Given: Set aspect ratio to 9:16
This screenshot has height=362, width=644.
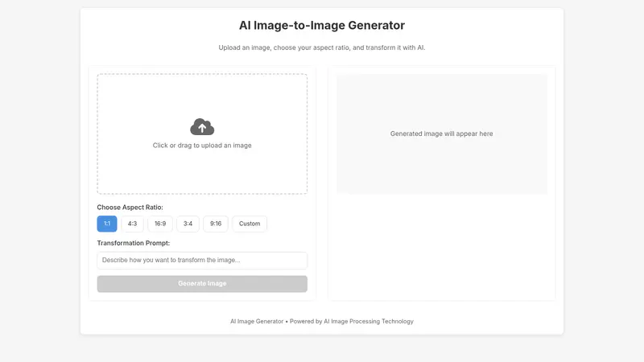Looking at the screenshot, I should point(215,224).
